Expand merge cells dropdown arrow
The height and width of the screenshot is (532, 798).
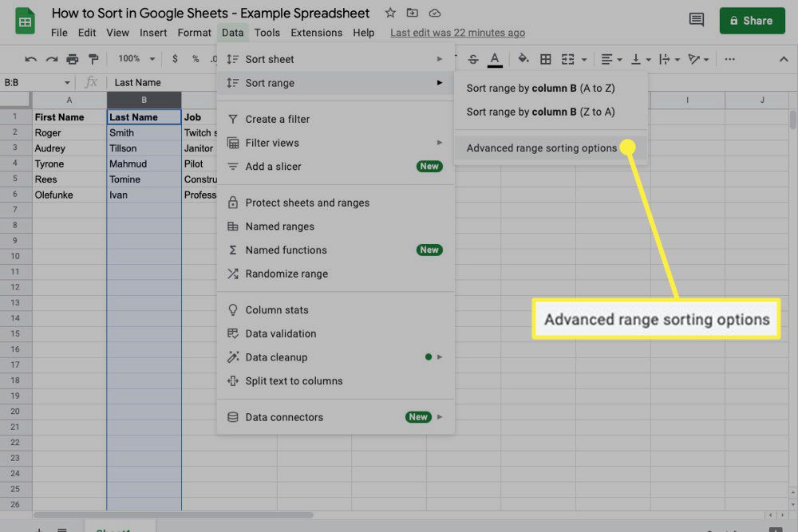click(584, 60)
